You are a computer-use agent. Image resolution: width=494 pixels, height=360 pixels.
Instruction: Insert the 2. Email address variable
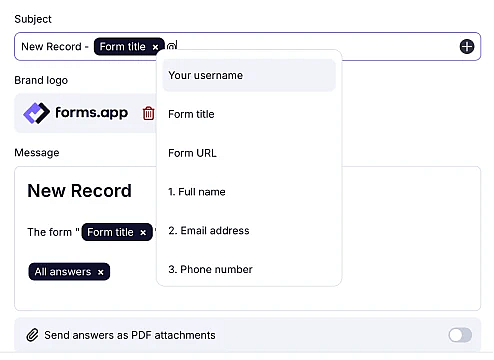tap(249, 231)
